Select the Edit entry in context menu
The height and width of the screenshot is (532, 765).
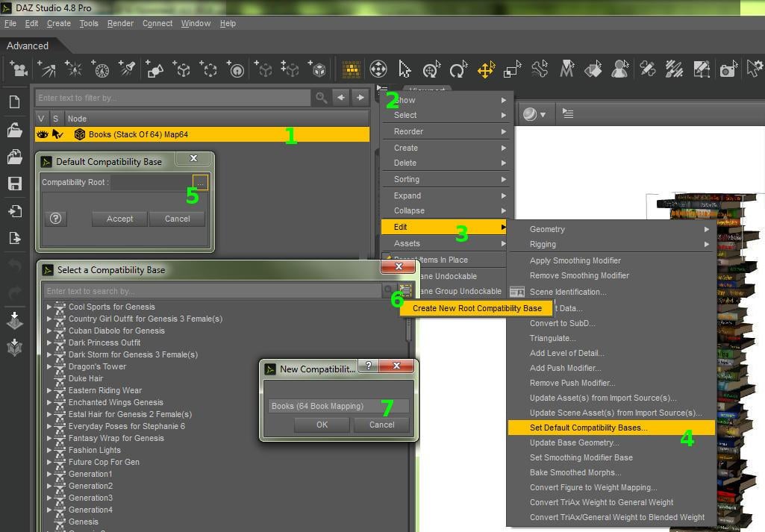click(x=444, y=227)
